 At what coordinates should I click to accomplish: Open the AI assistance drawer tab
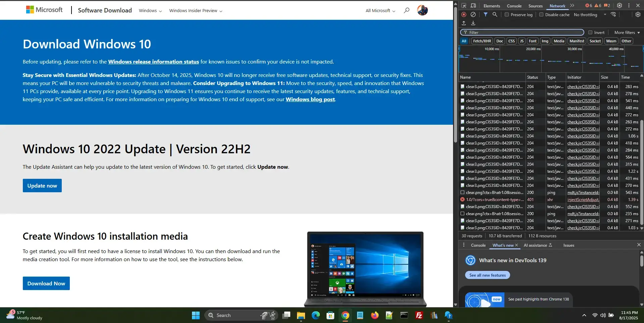[x=538, y=245]
